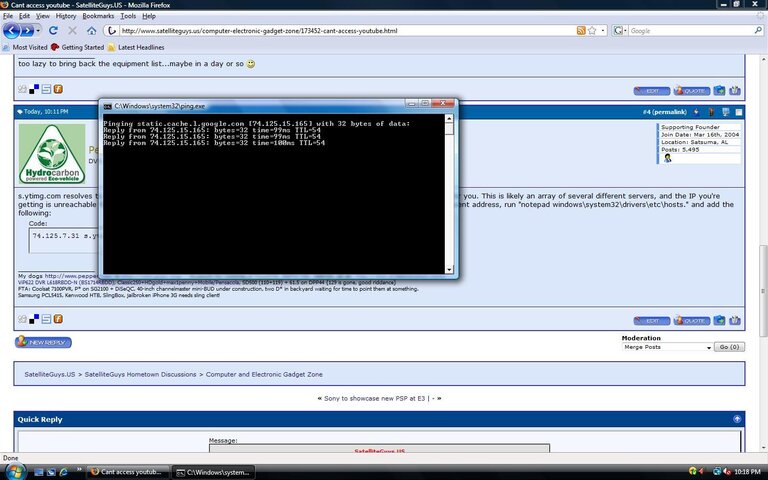Open the #4 post link
The height and width of the screenshot is (480, 768).
pos(647,112)
